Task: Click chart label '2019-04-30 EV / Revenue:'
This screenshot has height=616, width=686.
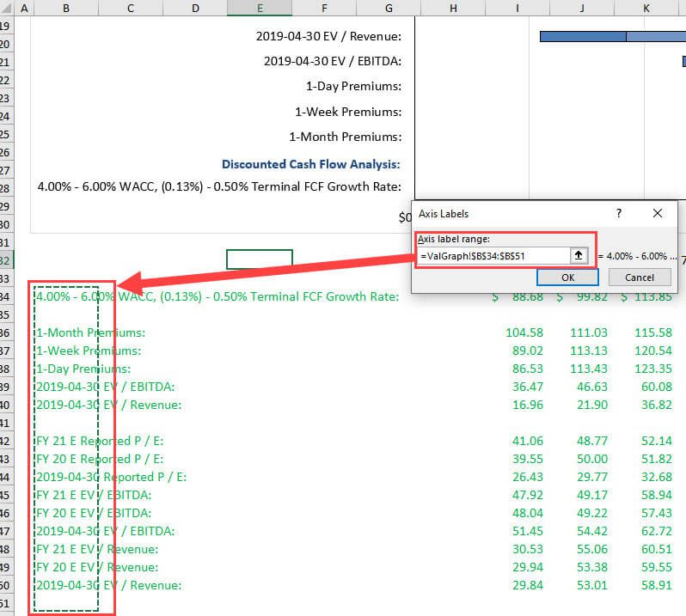Action: tap(328, 36)
